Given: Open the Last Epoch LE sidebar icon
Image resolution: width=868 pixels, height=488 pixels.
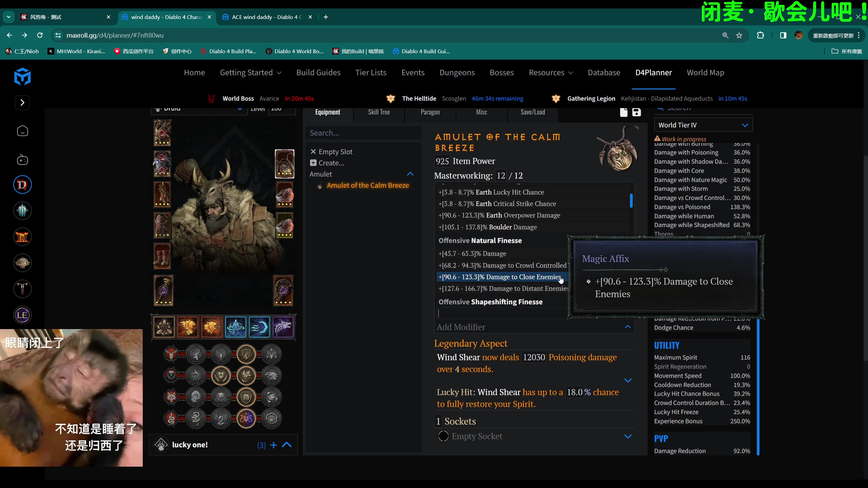Looking at the screenshot, I should pyautogui.click(x=22, y=315).
